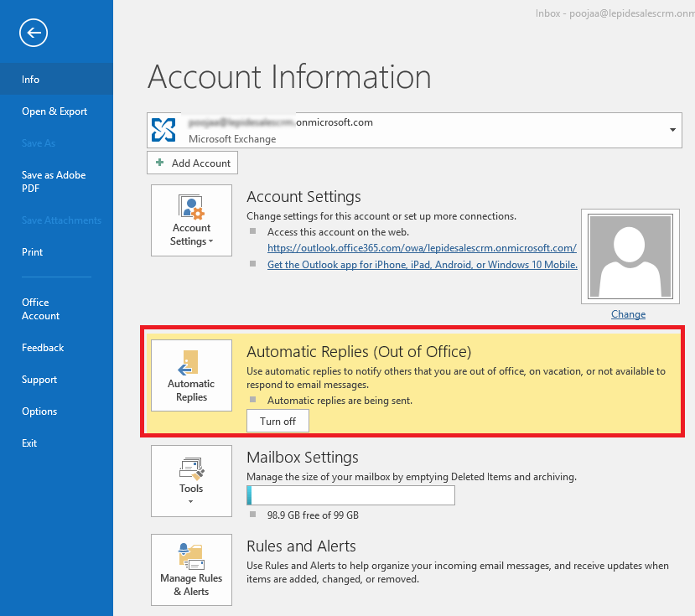Select Office Account in the sidebar
This screenshot has height=616, width=695.
pos(40,309)
